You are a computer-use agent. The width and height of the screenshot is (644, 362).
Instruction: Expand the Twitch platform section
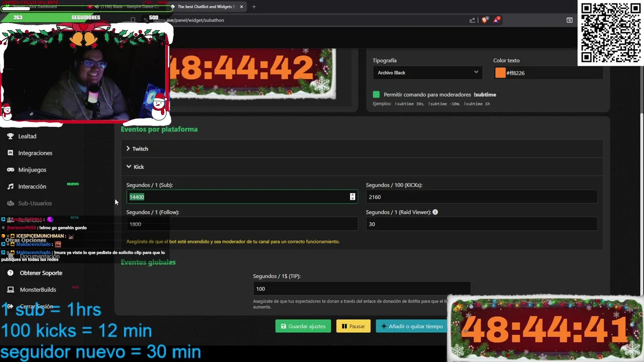(362, 149)
